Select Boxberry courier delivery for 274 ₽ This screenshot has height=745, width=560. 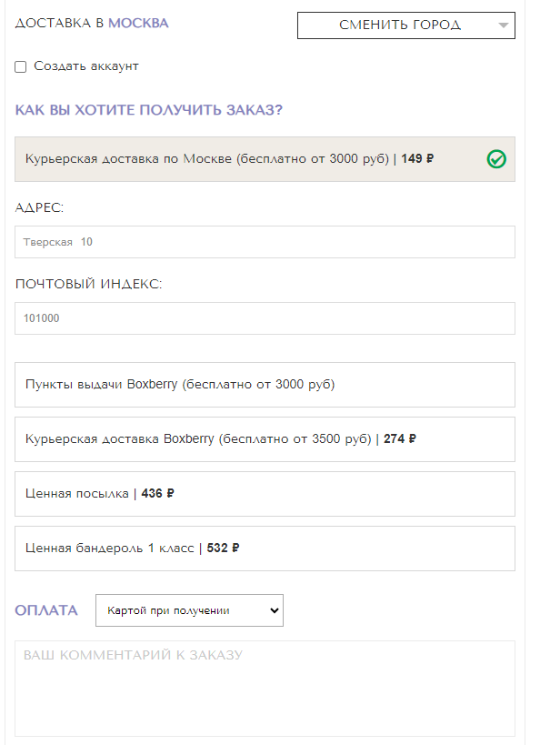point(265,439)
